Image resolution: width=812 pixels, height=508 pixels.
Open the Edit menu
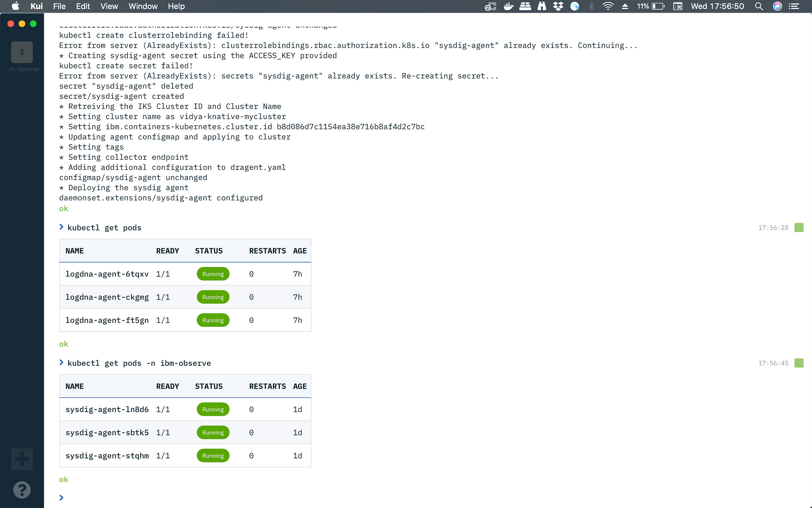pos(83,6)
